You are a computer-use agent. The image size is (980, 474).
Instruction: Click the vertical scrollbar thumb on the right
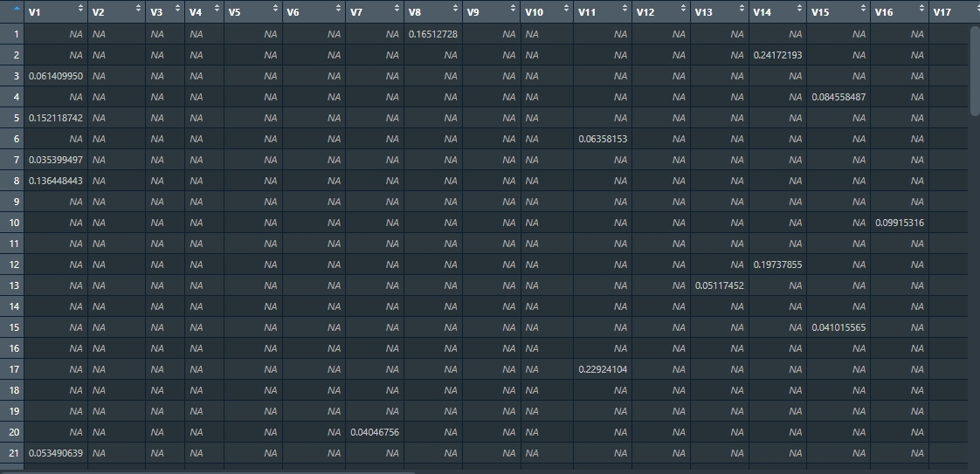(975, 70)
